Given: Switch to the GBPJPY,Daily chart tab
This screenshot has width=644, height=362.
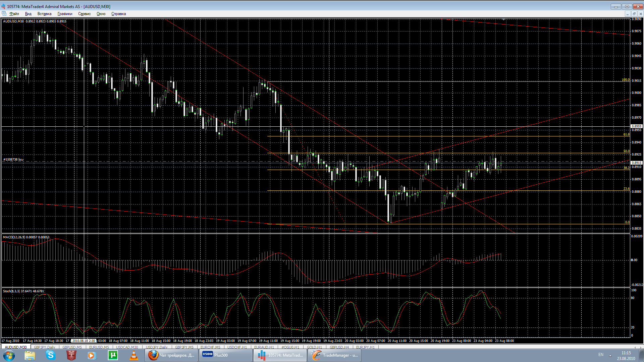Looking at the screenshot, I should pyautogui.click(x=44, y=347).
